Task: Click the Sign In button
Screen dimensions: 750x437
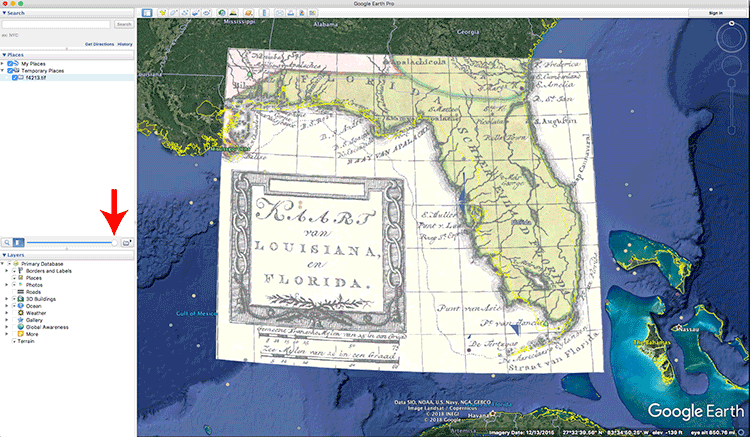Action: tap(716, 13)
